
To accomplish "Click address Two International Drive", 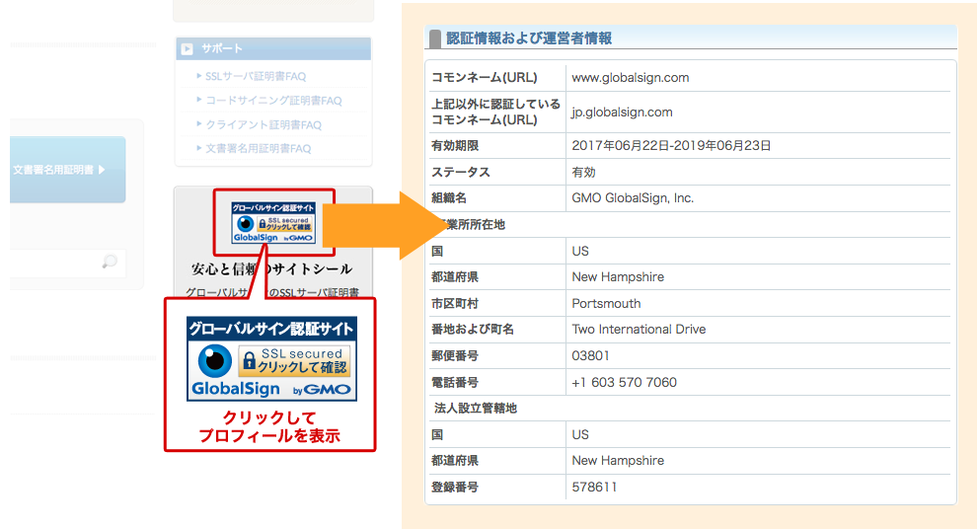I will pyautogui.click(x=639, y=330).
